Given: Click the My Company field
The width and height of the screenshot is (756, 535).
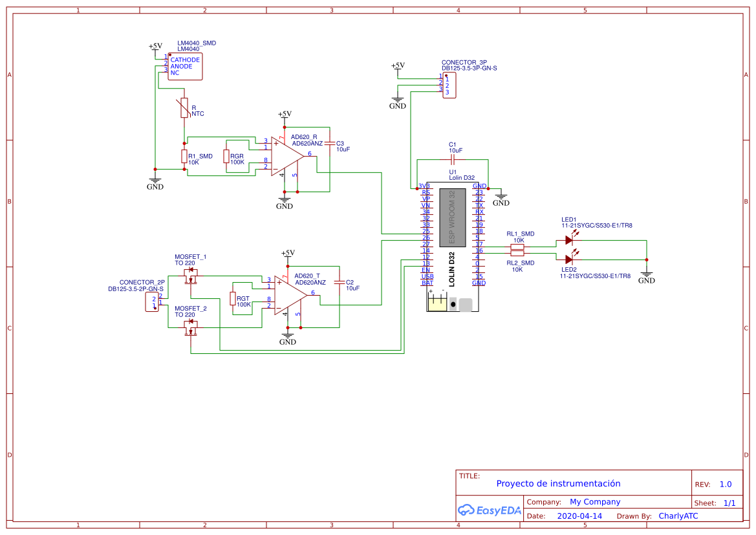Looking at the screenshot, I should [594, 502].
